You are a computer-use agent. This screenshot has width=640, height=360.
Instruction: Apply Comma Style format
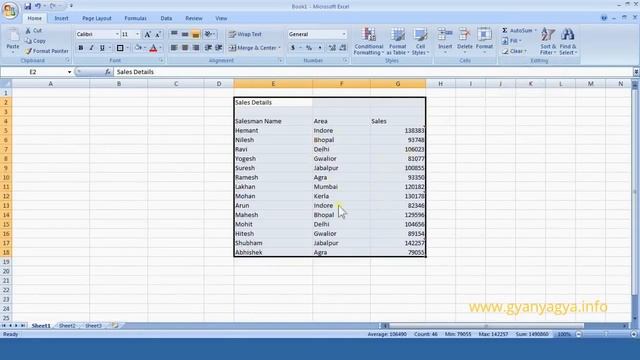pos(320,48)
